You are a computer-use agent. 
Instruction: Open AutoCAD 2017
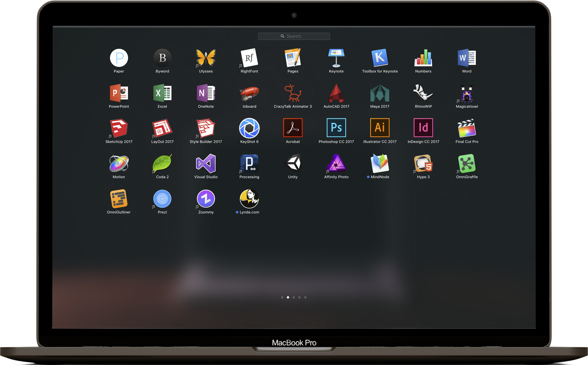point(336,93)
